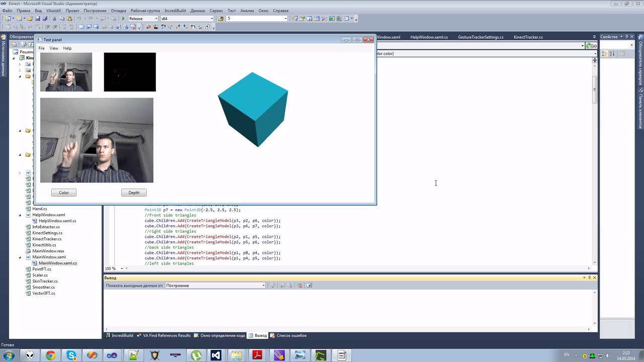This screenshot has width=644, height=362.
Task: Switch to VA Find References Results tab
Action: pos(164,335)
